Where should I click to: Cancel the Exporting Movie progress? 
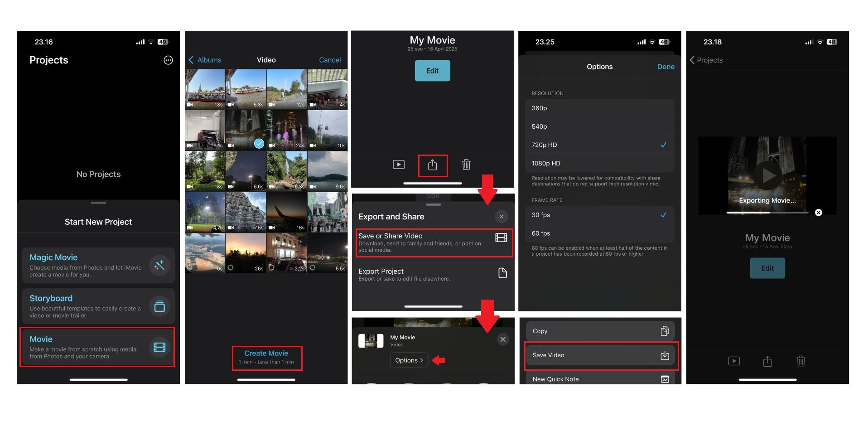click(818, 213)
